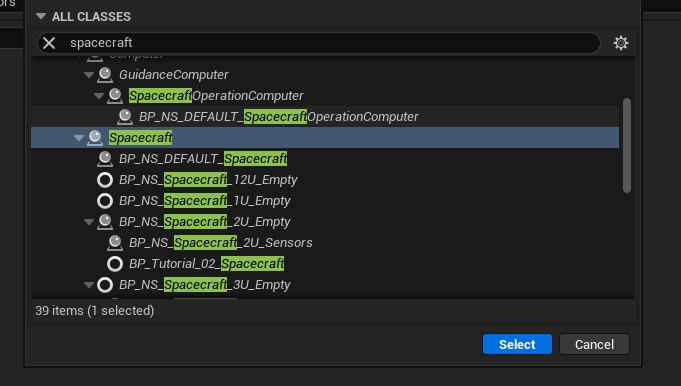Click the GuidanceComputer class icon

[x=105, y=75]
